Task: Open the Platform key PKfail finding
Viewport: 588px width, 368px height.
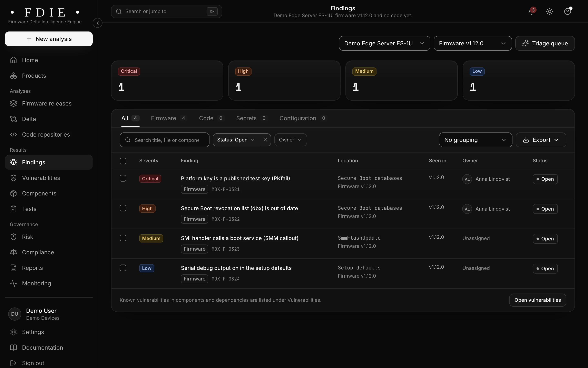Action: tap(235, 178)
